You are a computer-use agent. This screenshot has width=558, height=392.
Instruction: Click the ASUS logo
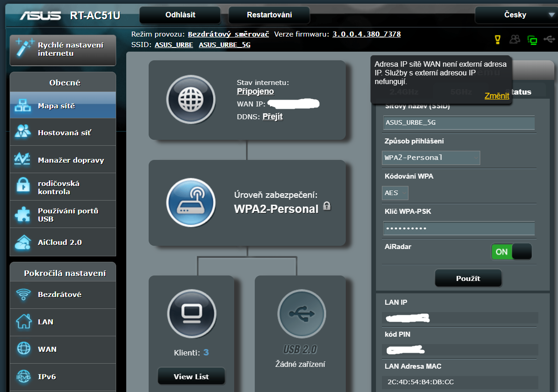[40, 16]
